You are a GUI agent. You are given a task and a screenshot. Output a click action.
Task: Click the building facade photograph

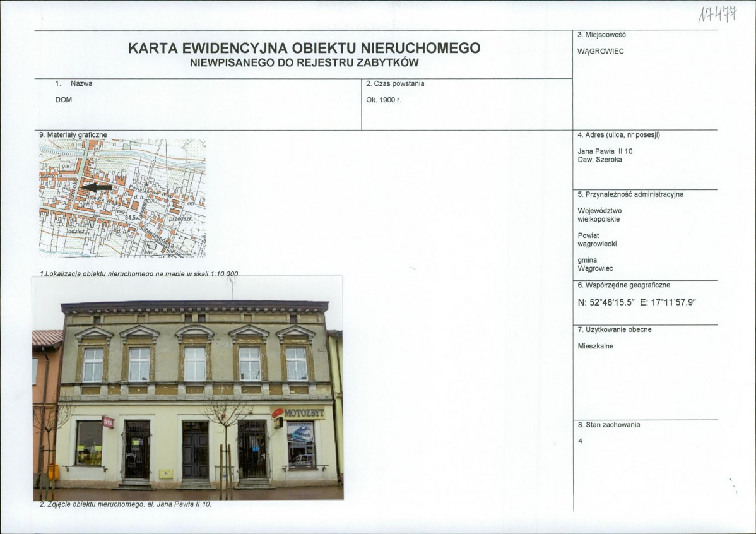point(187,388)
